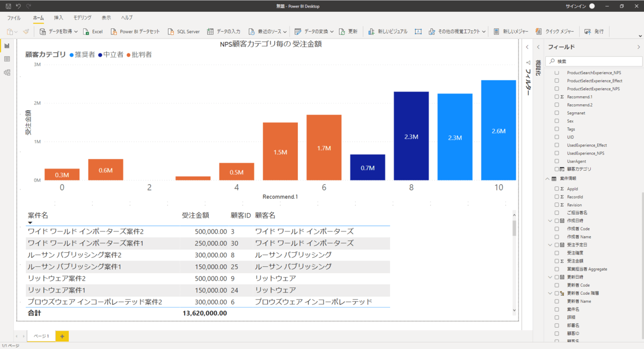Expand the フィルター pane with its chevron
The width and height of the screenshot is (644, 349).
[526, 47]
